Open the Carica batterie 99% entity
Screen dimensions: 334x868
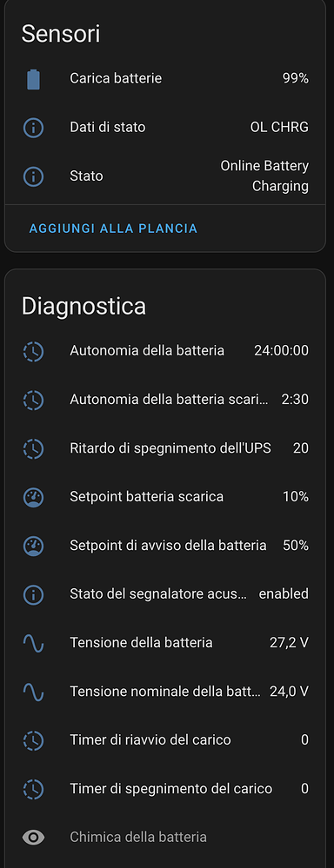[165, 78]
